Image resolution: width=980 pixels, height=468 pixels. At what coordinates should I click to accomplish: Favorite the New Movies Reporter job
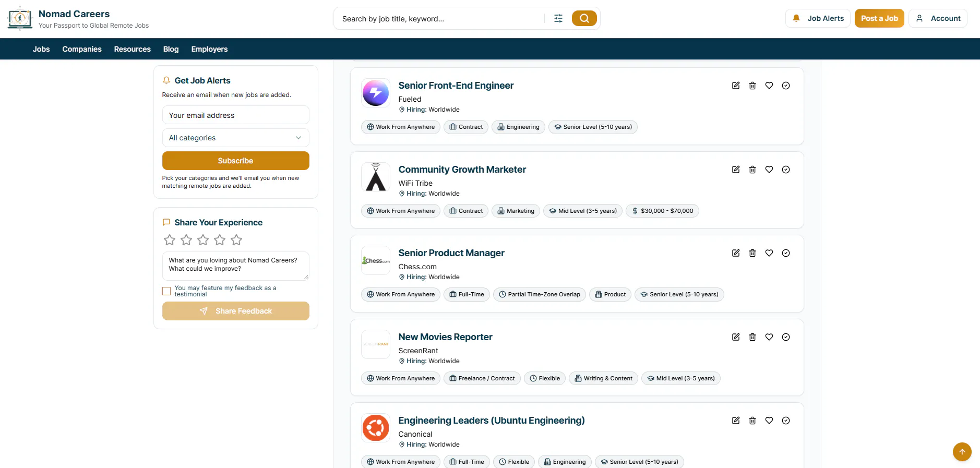(x=769, y=337)
